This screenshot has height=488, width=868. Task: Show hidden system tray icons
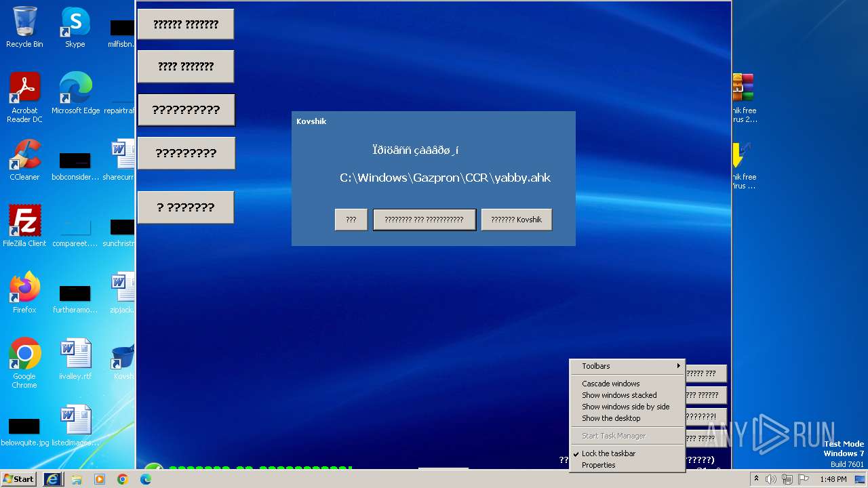click(x=756, y=479)
